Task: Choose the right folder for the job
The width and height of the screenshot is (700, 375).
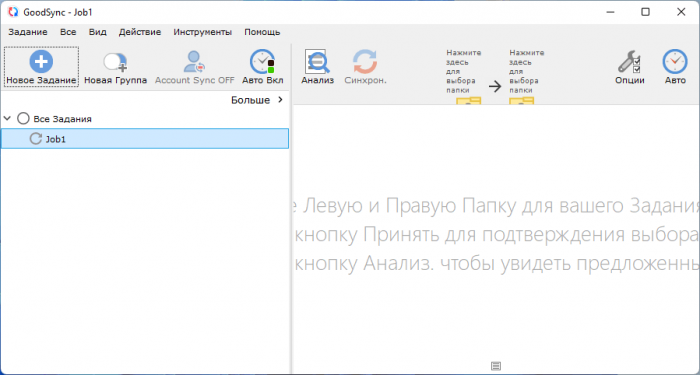Action: (527, 77)
